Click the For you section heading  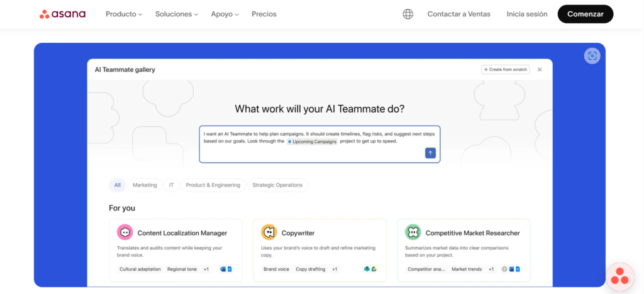pos(122,208)
